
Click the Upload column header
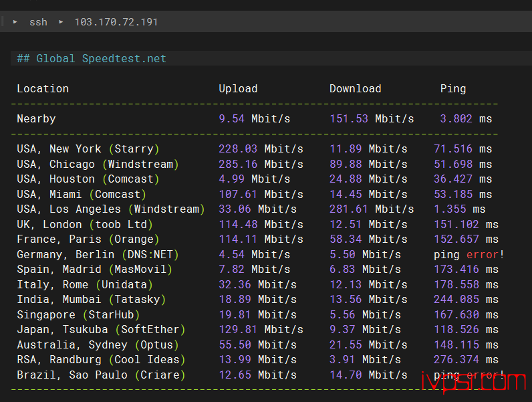pos(238,88)
